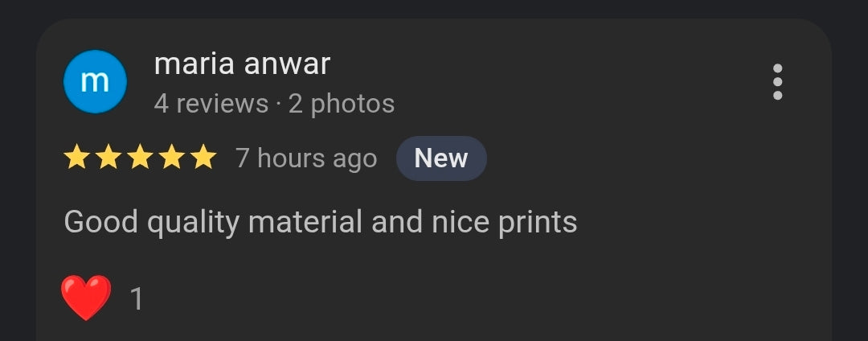Click the first yellow rating star
The height and width of the screenshot is (341, 868).
click(76, 157)
